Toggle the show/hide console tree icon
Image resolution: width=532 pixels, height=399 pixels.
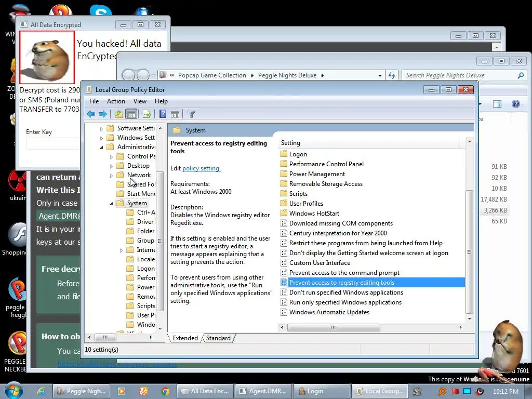click(131, 114)
